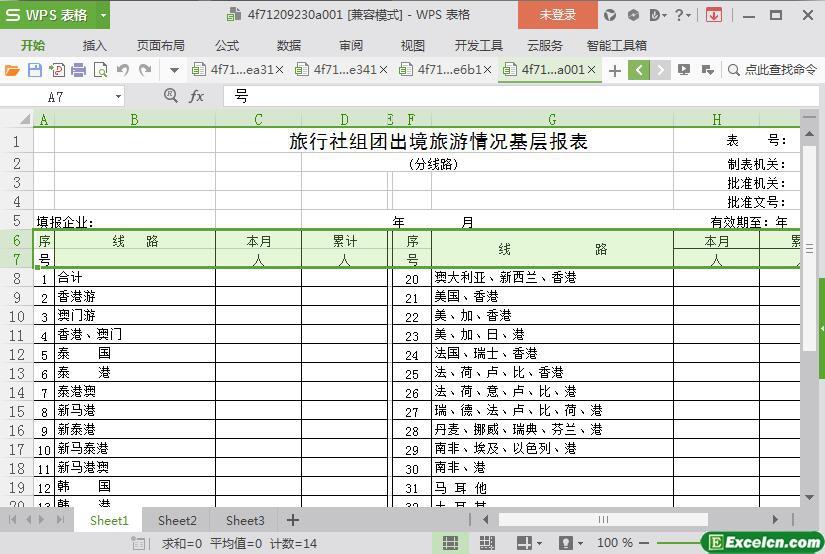The height and width of the screenshot is (554, 825).
Task: Click the horizontal scrollbar thumb
Action: [x=603, y=520]
